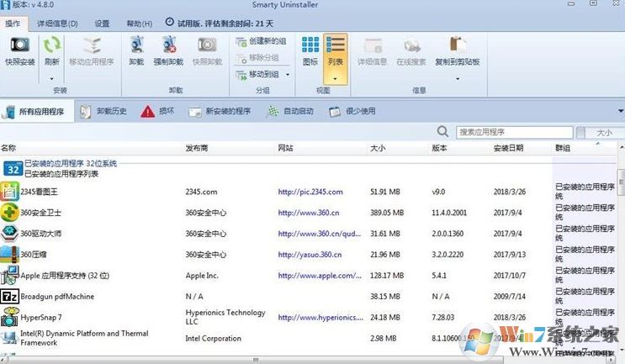Click the trial version 试用版 notice
This screenshot has width=625, height=364.
point(220,24)
